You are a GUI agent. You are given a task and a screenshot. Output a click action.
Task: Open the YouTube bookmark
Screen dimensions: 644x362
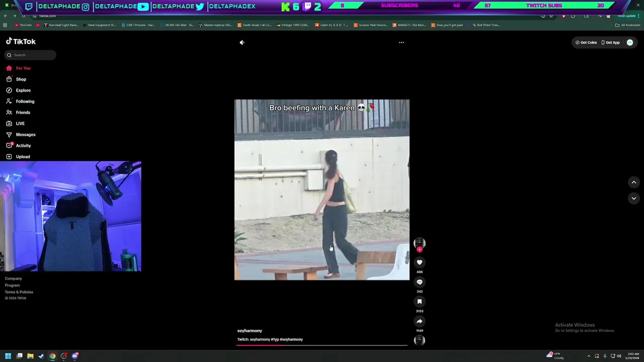click(23, 25)
